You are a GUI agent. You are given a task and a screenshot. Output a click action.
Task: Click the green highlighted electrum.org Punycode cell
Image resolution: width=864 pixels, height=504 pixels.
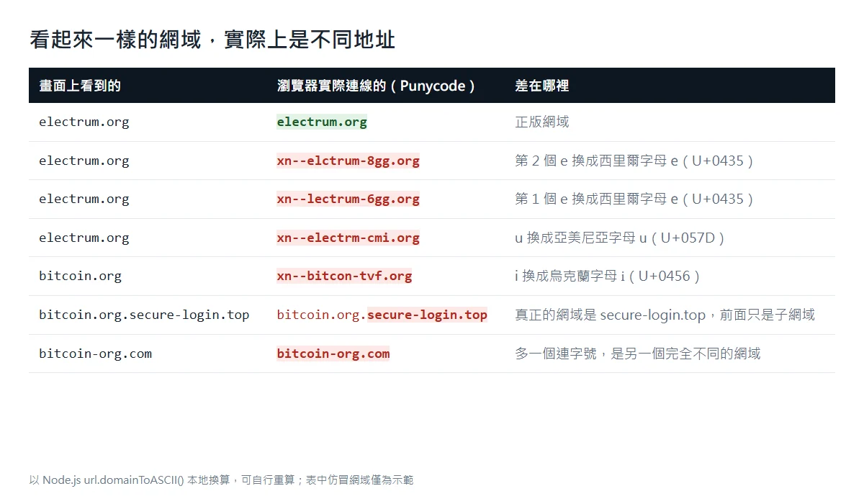322,122
